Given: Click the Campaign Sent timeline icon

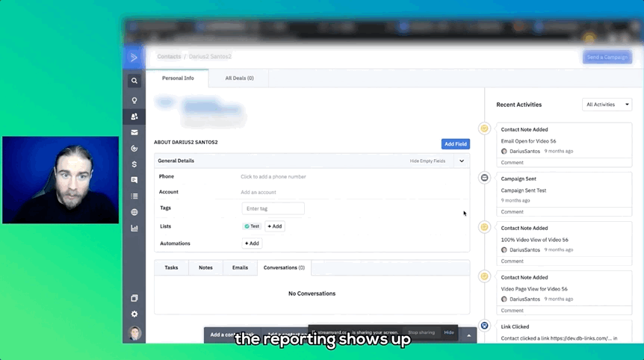Looking at the screenshot, I should (485, 178).
